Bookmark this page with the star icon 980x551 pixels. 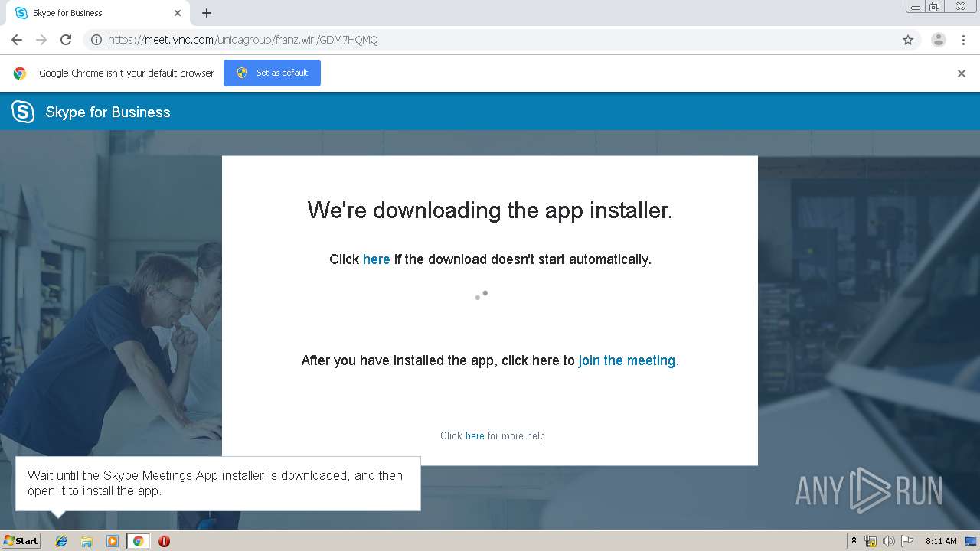coord(908,40)
